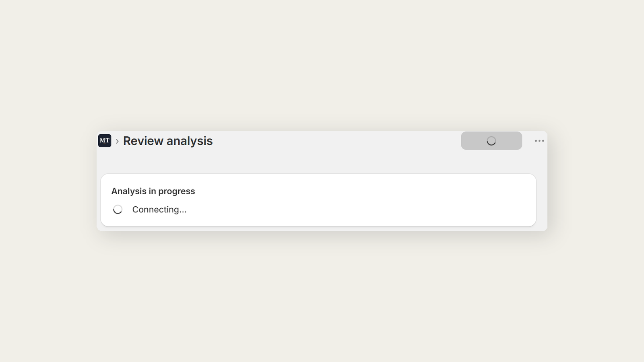Click the Connecting... status text
This screenshot has width=644, height=362.
coord(159,210)
